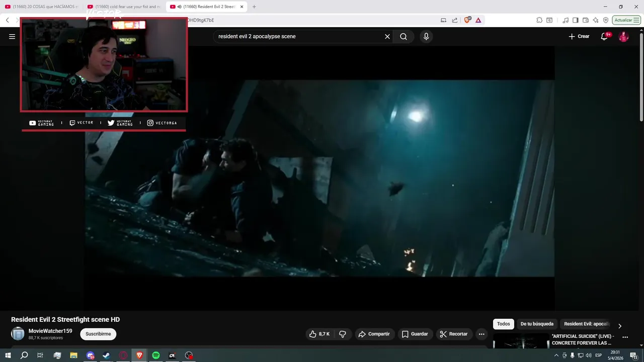Open File Explorer from taskbar
Image resolution: width=644 pixels, height=362 pixels.
73,355
